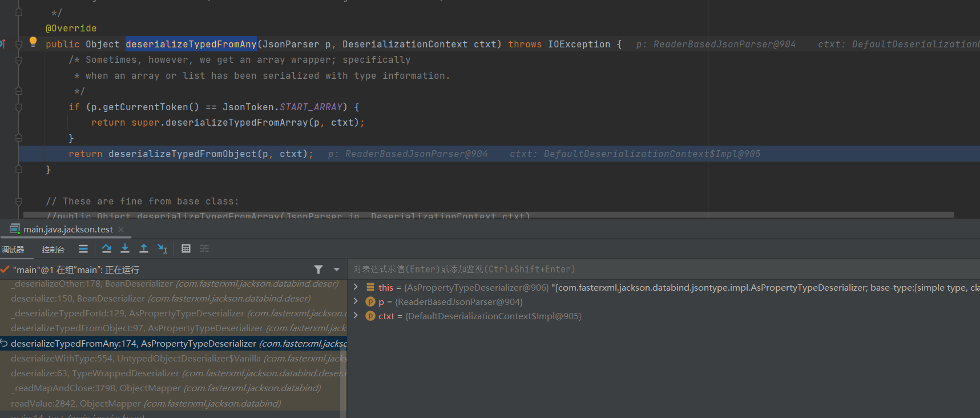Click the Trace Current Stream Chain icon
Viewport: 980px width, 418px height.
pyautogui.click(x=204, y=248)
